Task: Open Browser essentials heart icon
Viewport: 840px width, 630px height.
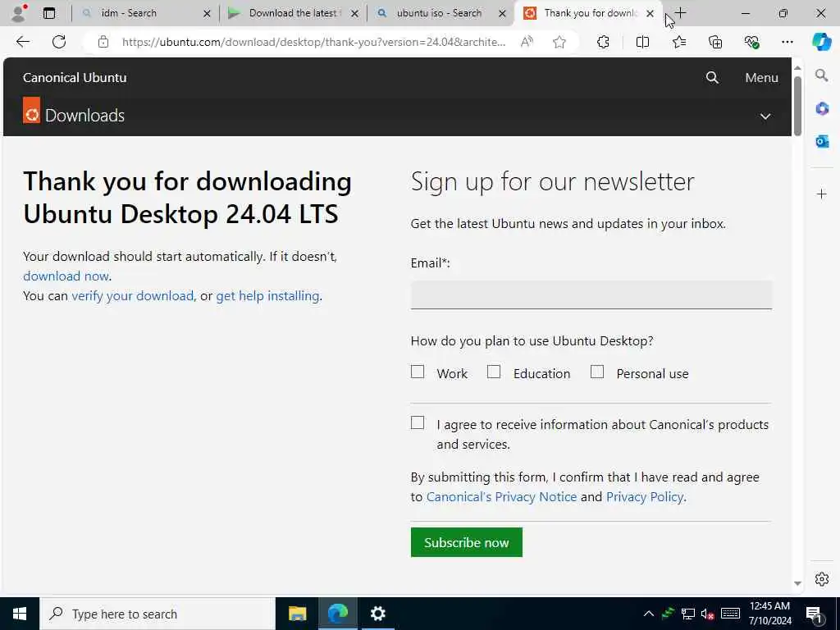Action: coord(751,42)
